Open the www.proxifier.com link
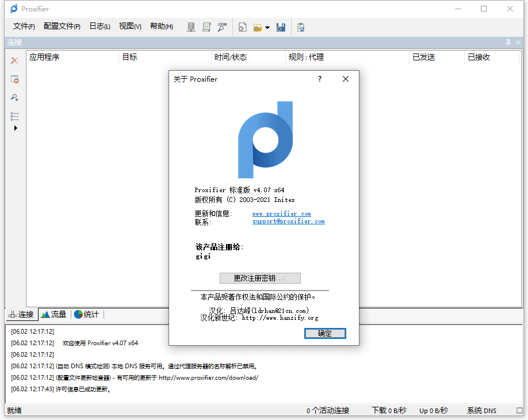This screenshot has width=528, height=420. coord(281,213)
